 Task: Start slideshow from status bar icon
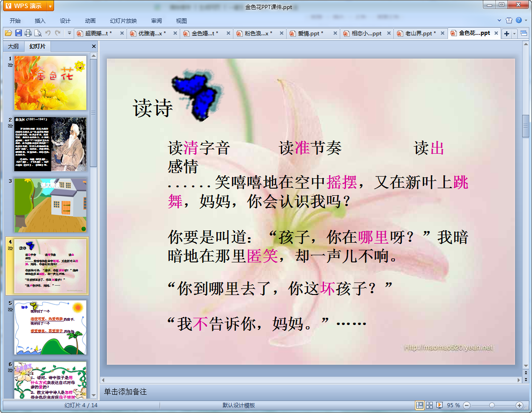click(x=439, y=405)
